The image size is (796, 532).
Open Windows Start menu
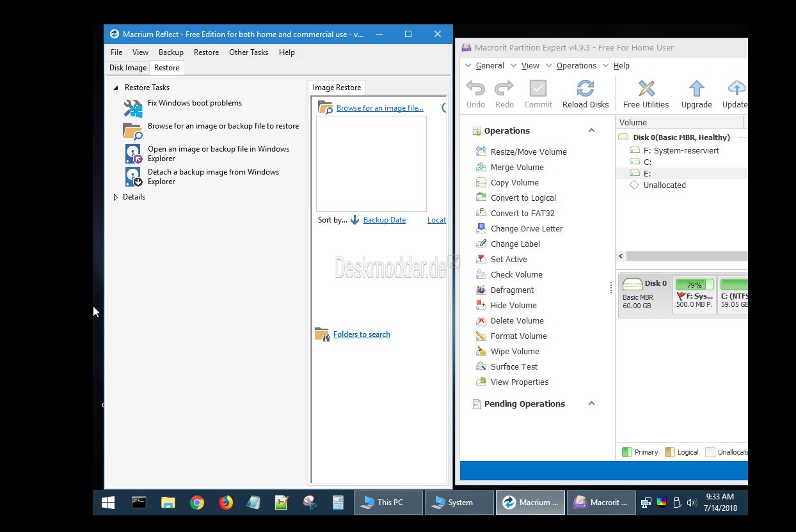[x=108, y=503]
